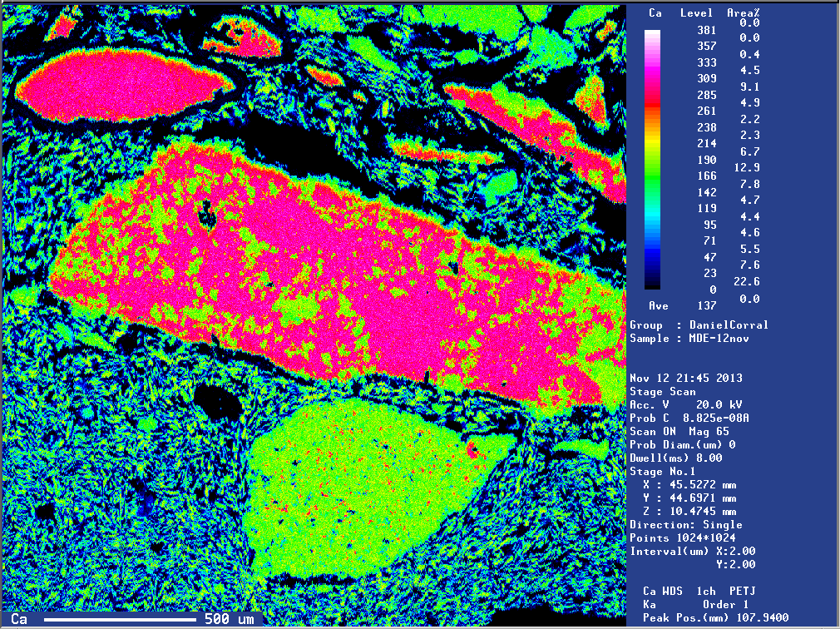Click the area percentage "7.6"

(749, 265)
